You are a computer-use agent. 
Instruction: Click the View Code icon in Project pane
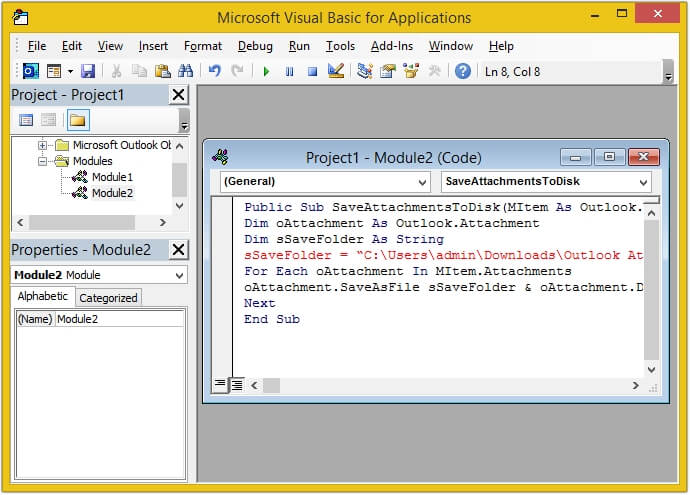(26, 120)
